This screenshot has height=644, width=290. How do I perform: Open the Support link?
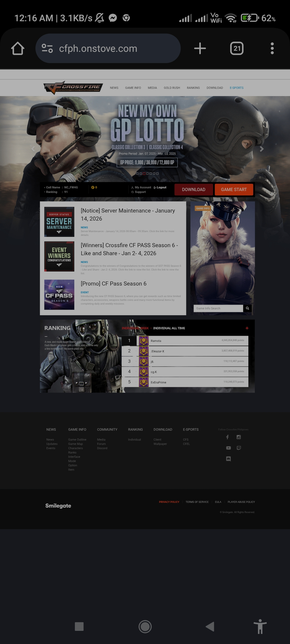click(139, 192)
